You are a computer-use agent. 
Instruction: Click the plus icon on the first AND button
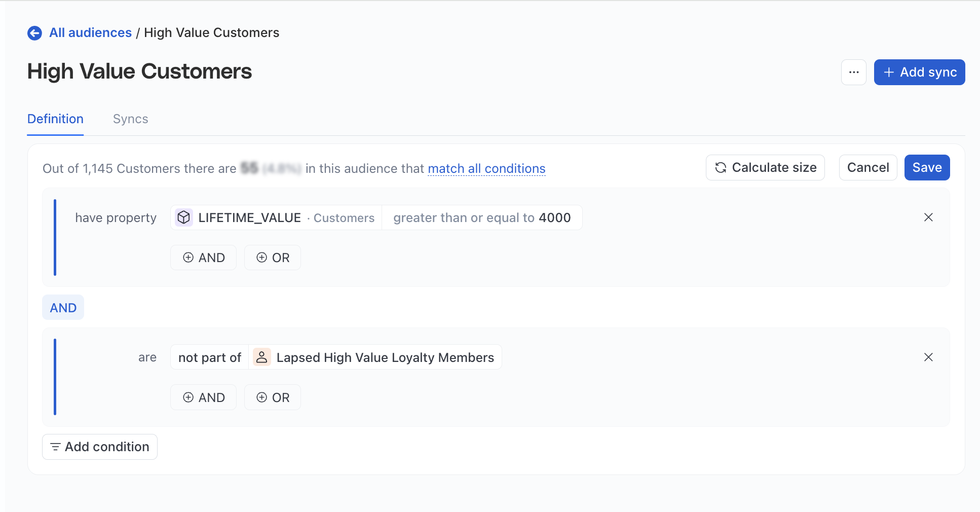click(x=189, y=258)
